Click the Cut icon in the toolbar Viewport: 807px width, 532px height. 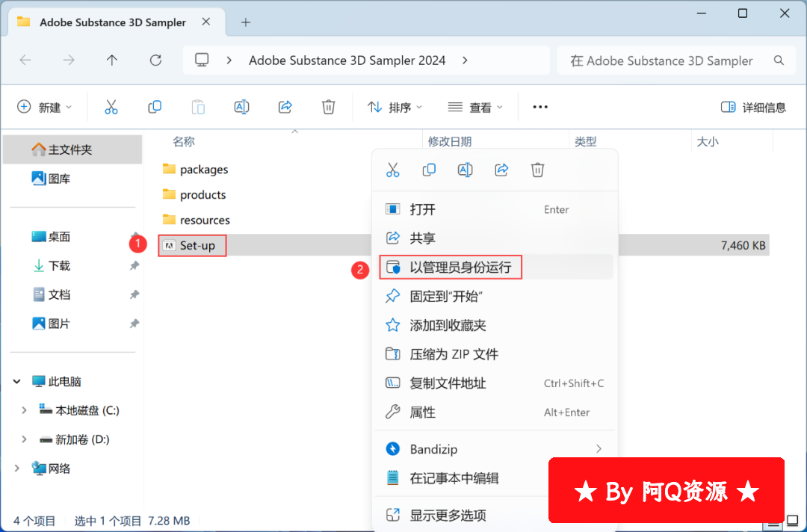click(x=111, y=107)
